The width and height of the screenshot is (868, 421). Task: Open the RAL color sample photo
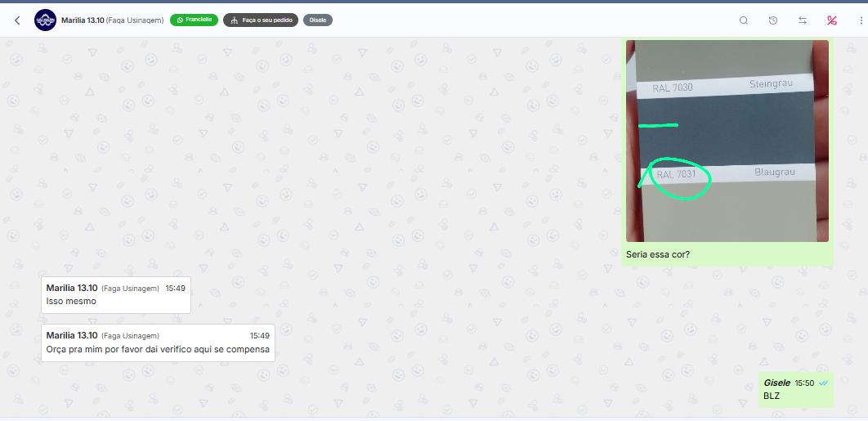tap(727, 141)
